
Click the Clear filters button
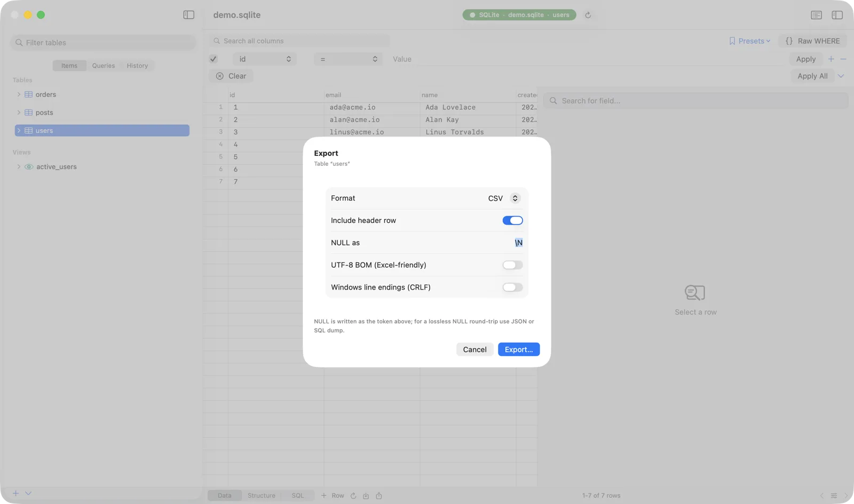pyautogui.click(x=231, y=76)
